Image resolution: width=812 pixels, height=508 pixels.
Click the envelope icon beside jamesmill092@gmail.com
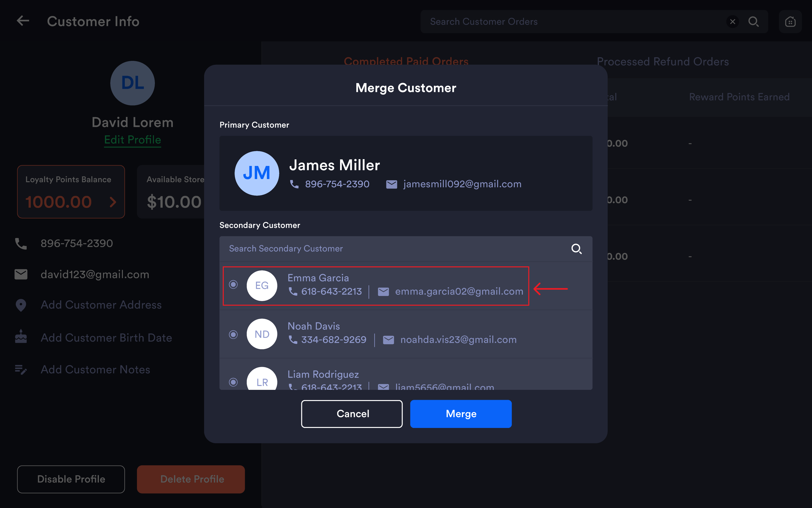tap(391, 184)
